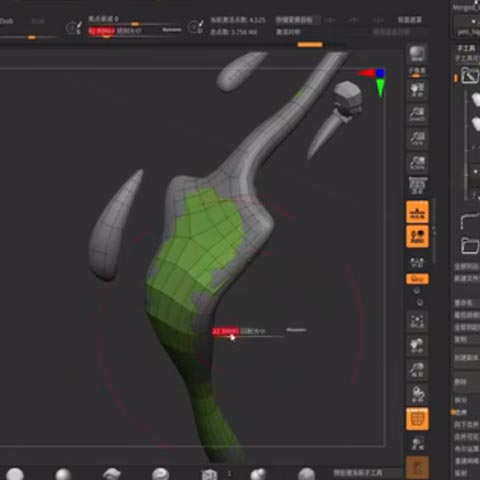Click the Frame mesh icon

click(x=417, y=321)
